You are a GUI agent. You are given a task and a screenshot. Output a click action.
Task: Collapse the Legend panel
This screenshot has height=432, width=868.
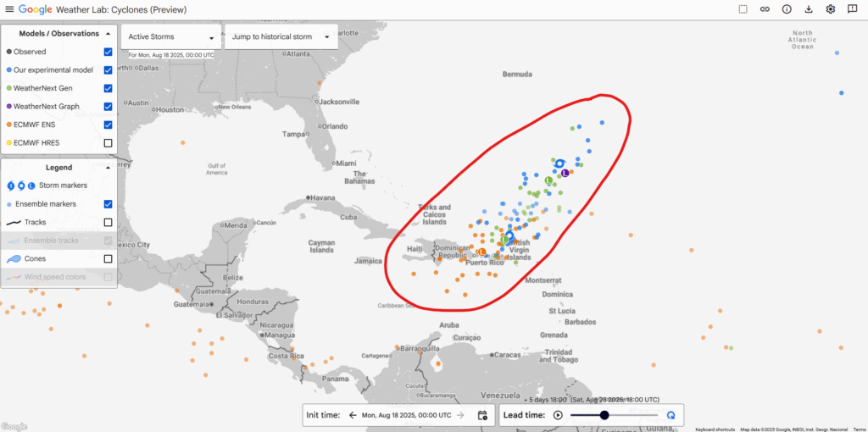click(x=108, y=167)
